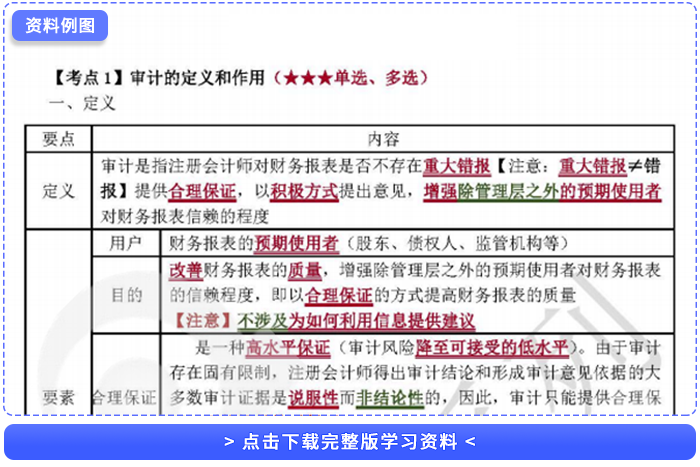Select the subheading 一、定义
This screenshot has height=467, width=700.
click(x=82, y=104)
